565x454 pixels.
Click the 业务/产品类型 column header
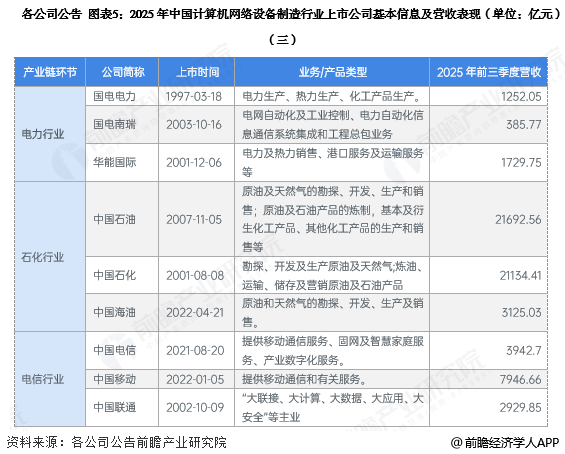(332, 72)
